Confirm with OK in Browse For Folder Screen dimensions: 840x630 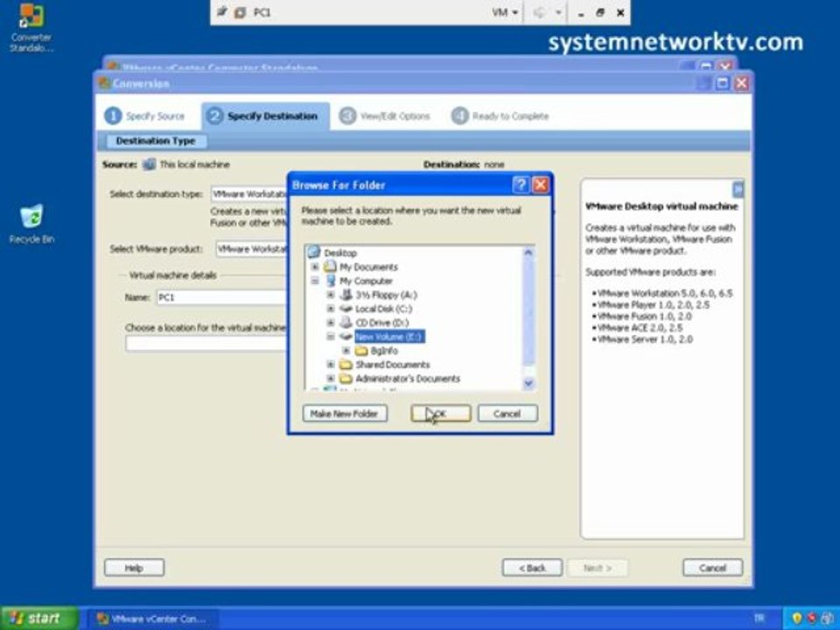click(441, 414)
